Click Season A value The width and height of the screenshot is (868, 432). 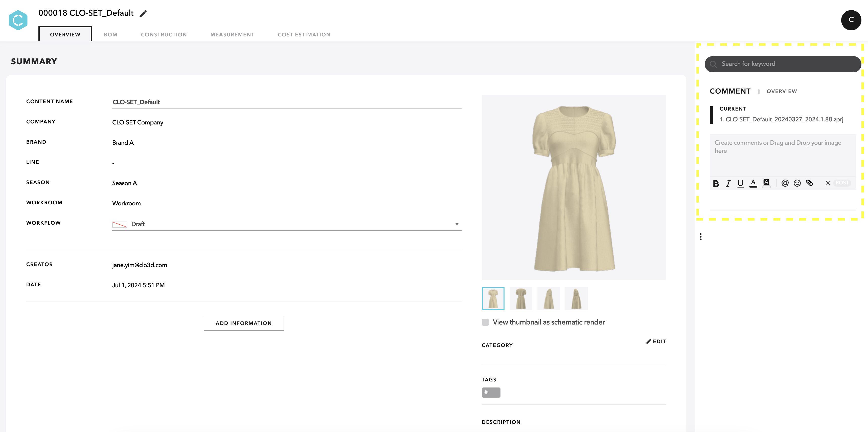[124, 183]
